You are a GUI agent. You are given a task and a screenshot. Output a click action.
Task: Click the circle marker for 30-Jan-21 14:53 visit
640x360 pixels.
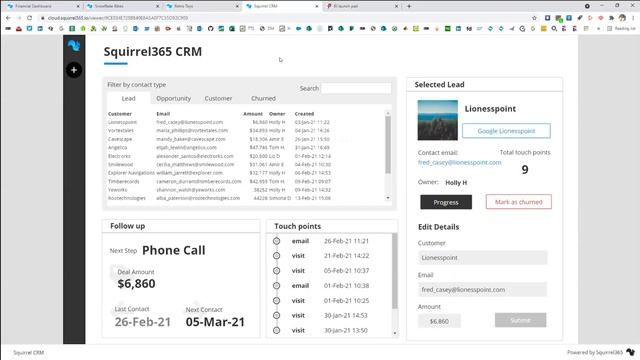click(x=276, y=316)
